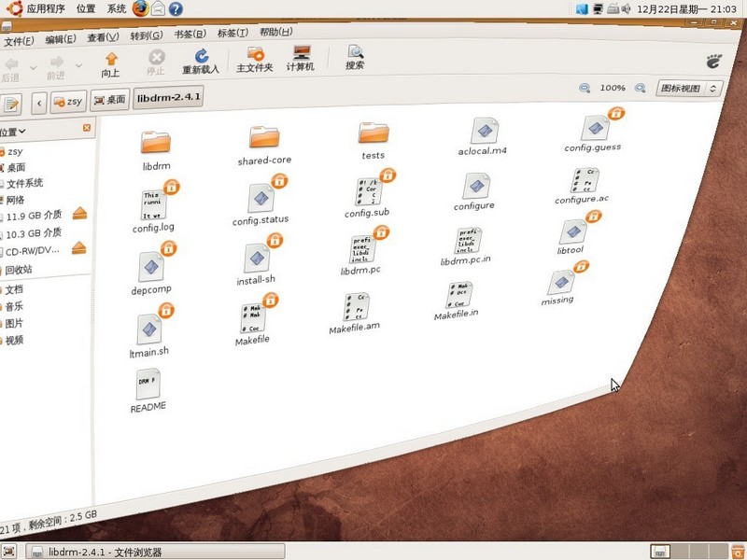
Task: Zoom in with the magnifier plus icon
Action: (641, 88)
